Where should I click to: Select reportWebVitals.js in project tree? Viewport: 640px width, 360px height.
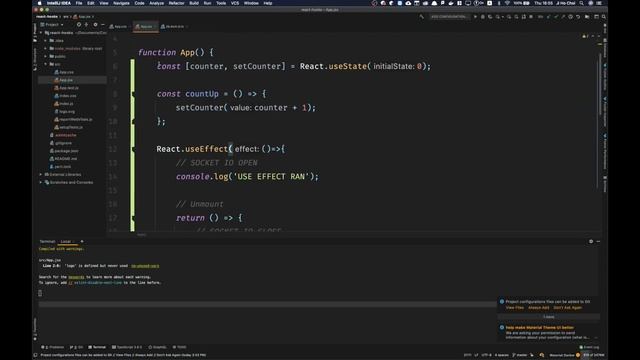tap(73, 119)
